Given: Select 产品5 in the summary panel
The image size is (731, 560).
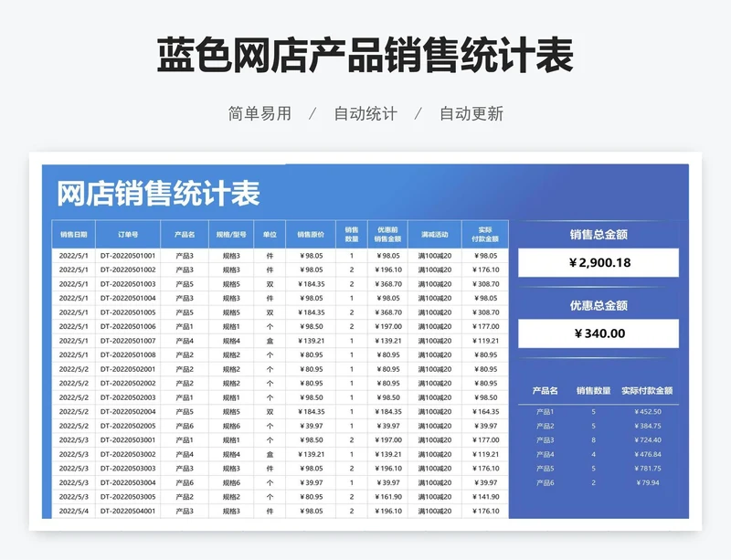Looking at the screenshot, I should 545,469.
